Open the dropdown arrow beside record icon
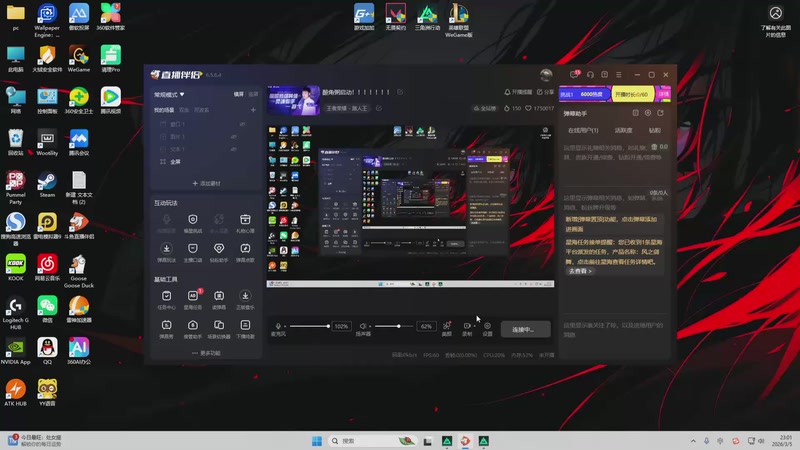This screenshot has height=450, width=800. click(474, 326)
